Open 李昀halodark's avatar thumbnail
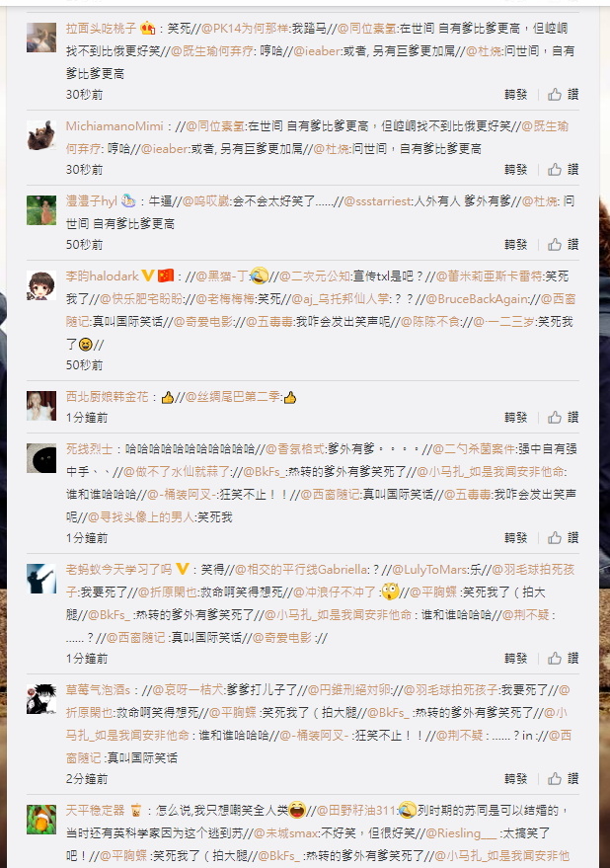Viewport: 610px width, 868px height. click(41, 285)
